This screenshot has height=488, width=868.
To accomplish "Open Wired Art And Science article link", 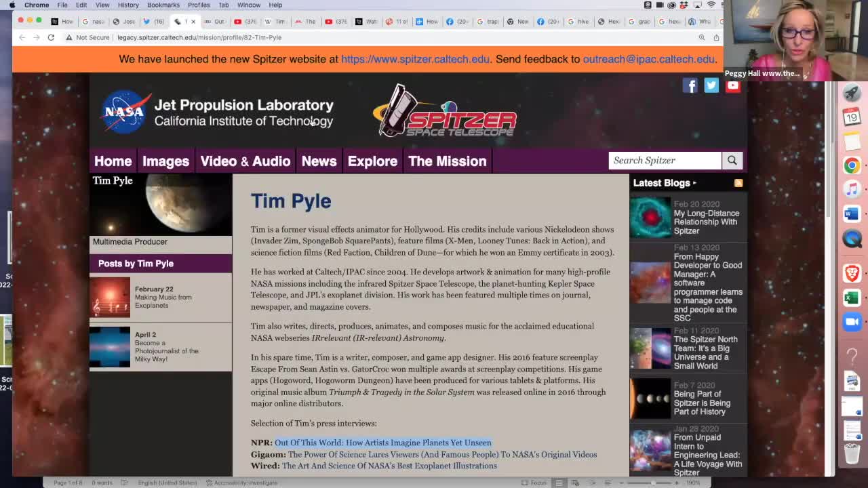I will tap(389, 466).
